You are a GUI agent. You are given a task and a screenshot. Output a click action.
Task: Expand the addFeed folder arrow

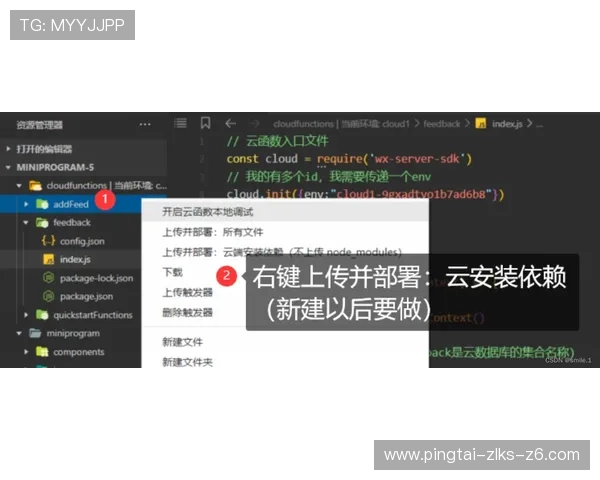click(x=26, y=204)
